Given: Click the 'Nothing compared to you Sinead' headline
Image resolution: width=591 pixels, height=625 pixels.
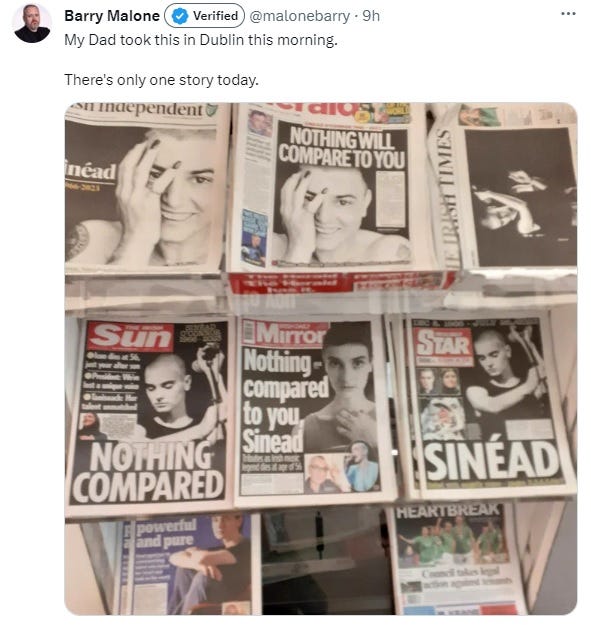Looking at the screenshot, I should (x=283, y=401).
